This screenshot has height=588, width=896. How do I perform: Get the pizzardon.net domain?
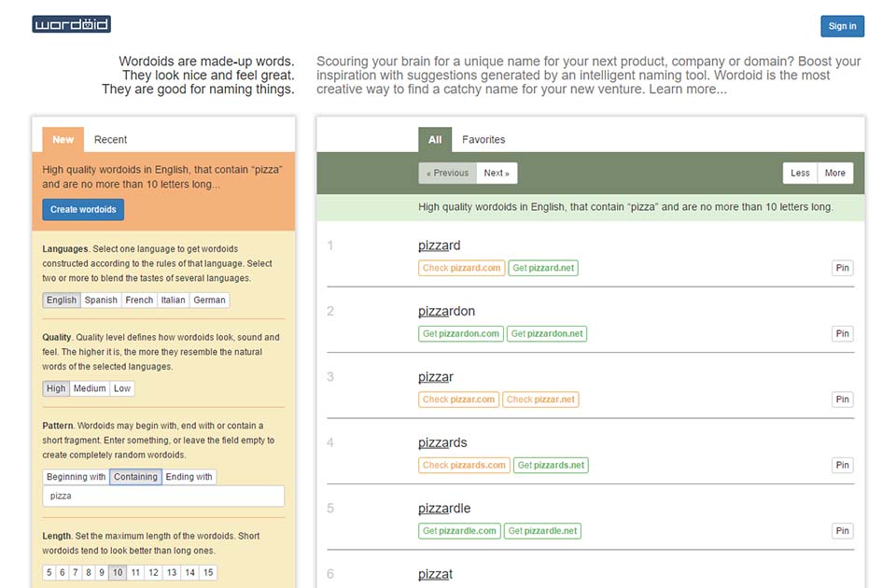547,334
